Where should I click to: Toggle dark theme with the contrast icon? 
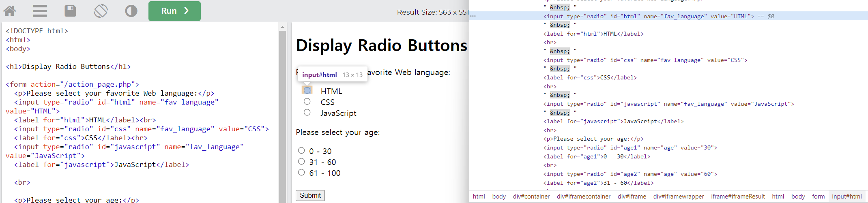pyautogui.click(x=131, y=11)
